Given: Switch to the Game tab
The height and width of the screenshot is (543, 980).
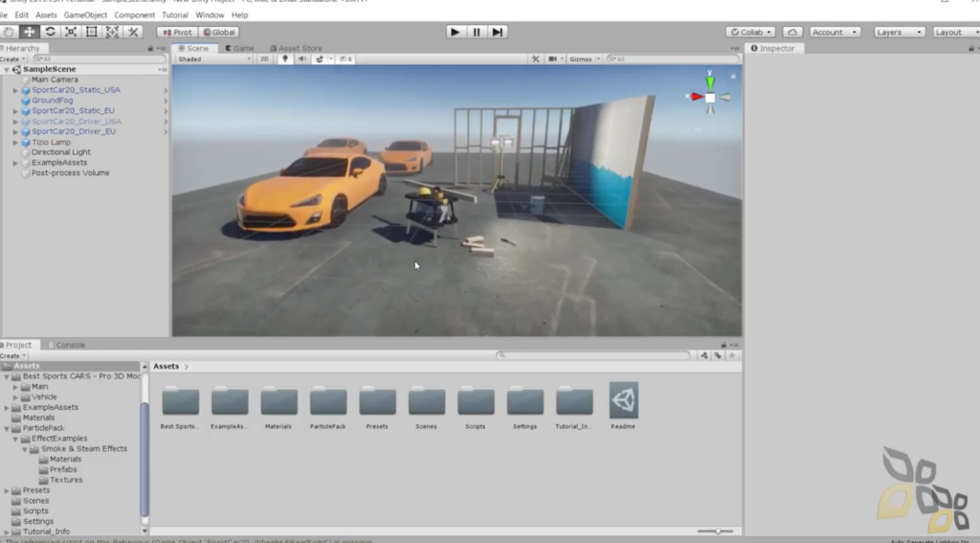Looking at the screenshot, I should pyautogui.click(x=239, y=48).
